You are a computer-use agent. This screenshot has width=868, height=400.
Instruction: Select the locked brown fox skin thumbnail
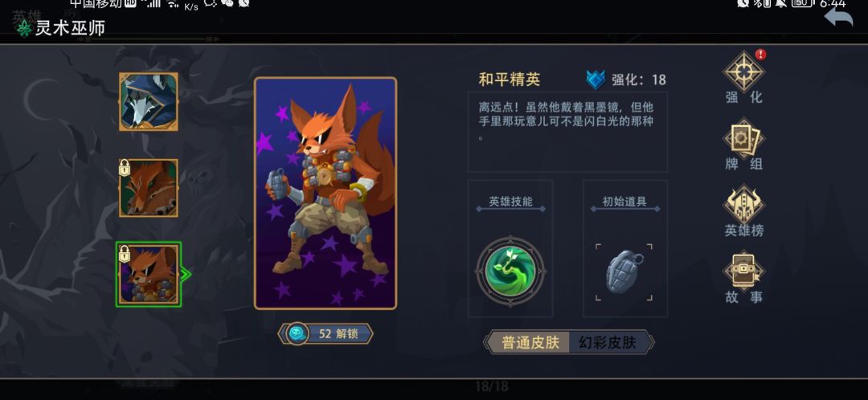point(149,188)
